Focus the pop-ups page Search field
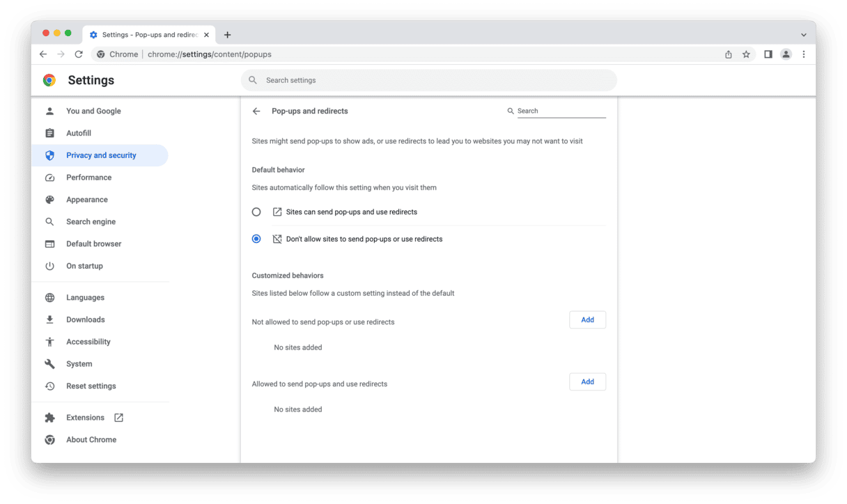This screenshot has width=847, height=504. tap(561, 111)
